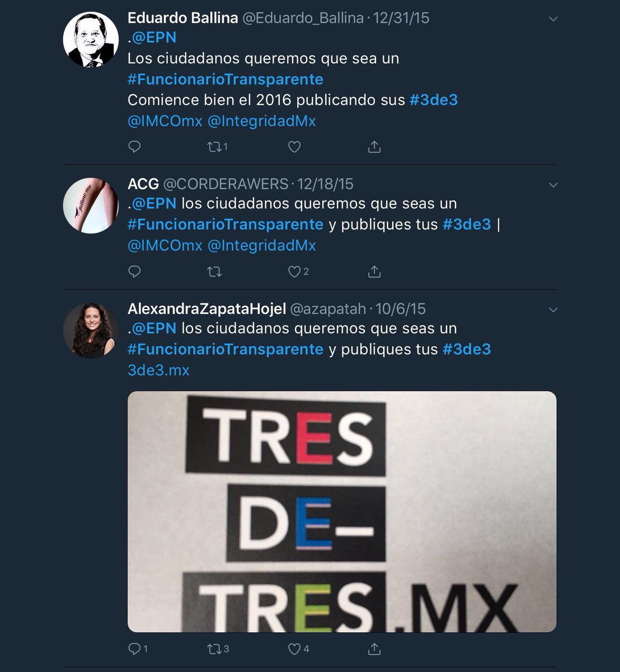Open the chevron menu on AlexandraZapataHojel's tweet
The image size is (620, 672).
[553, 310]
